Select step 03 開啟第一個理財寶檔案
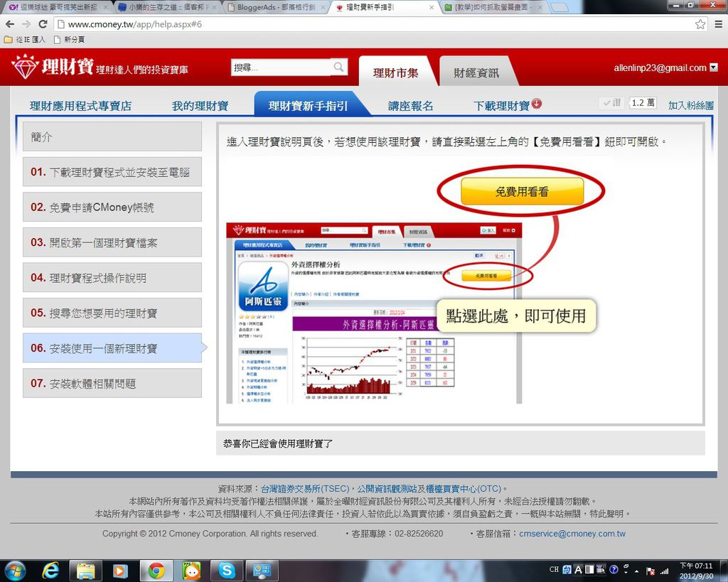Viewport: 728px width, 582px height. [x=112, y=242]
